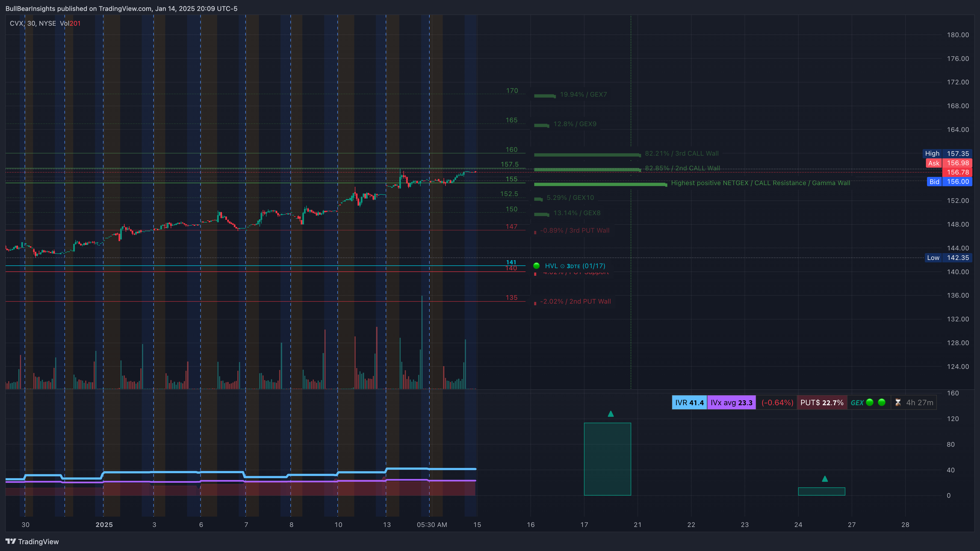
Task: Click the IVx avg 23.3 badge
Action: tap(731, 402)
